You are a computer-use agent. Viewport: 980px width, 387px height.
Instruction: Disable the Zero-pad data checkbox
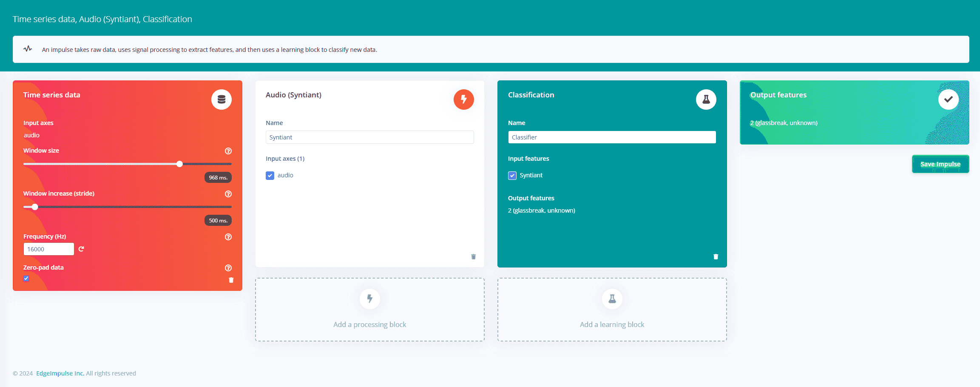[26, 279]
